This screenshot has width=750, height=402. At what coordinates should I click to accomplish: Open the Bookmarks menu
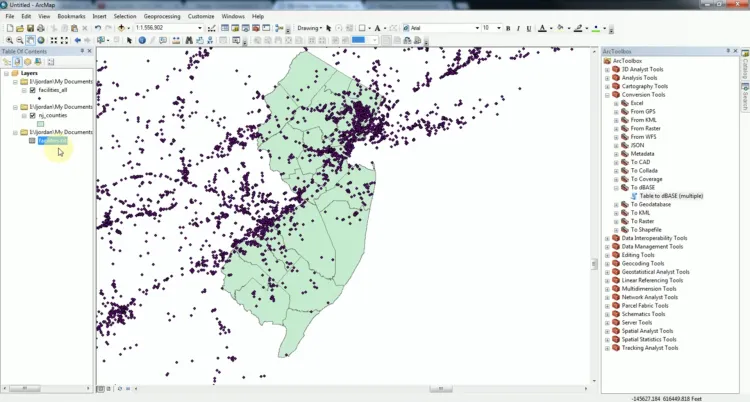(71, 16)
